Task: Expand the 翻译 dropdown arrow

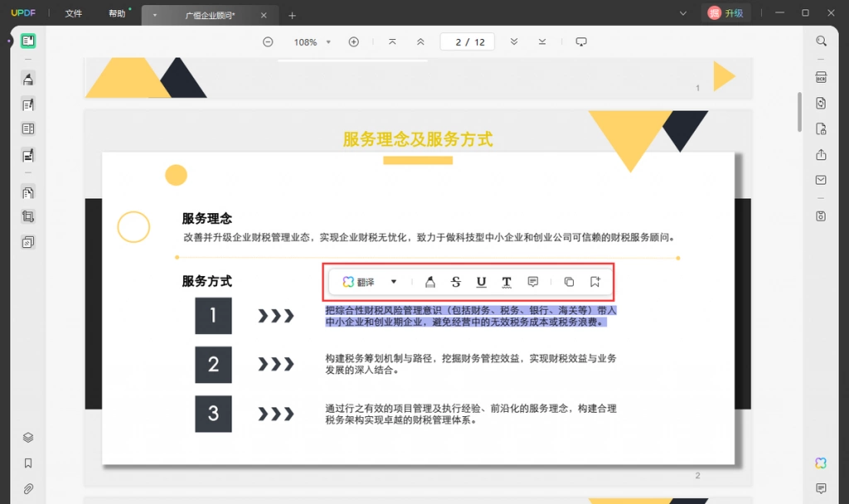Action: 394,282
